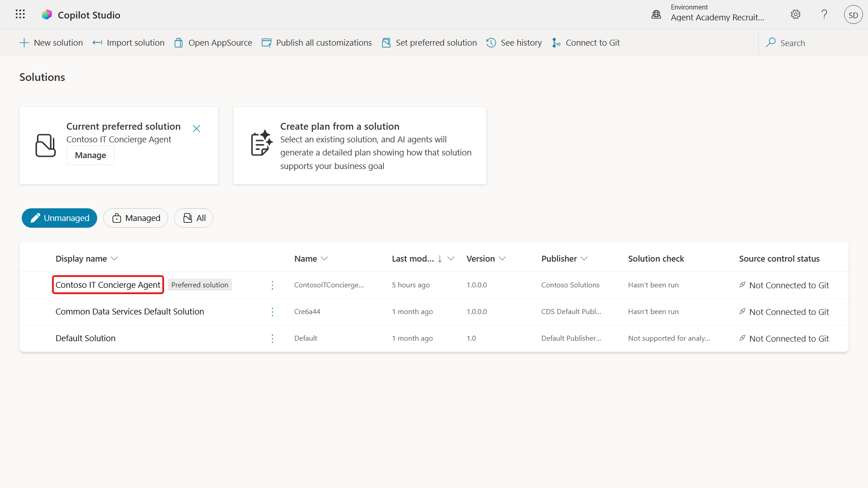
Task: Open AppSource from the command bar
Action: (x=213, y=42)
